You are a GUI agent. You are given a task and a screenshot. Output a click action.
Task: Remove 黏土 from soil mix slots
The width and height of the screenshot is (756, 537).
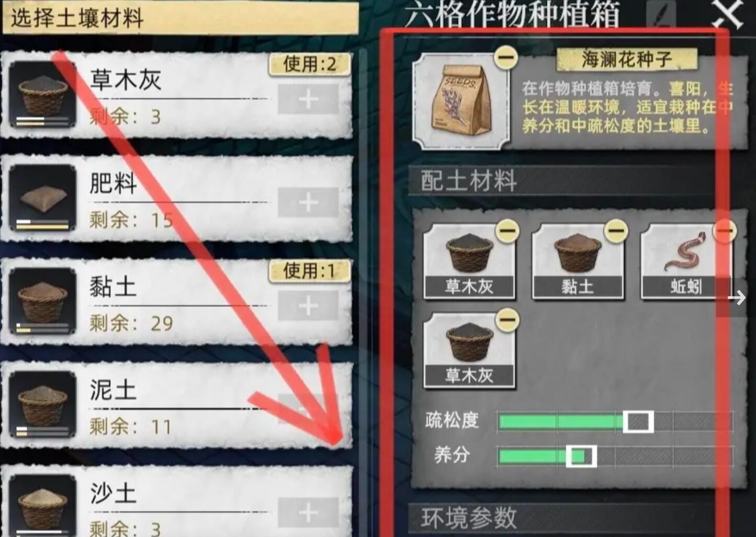(x=616, y=231)
